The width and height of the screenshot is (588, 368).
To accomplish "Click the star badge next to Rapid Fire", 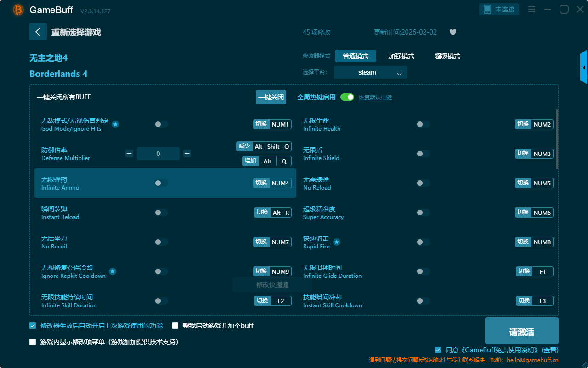I will coord(337,242).
